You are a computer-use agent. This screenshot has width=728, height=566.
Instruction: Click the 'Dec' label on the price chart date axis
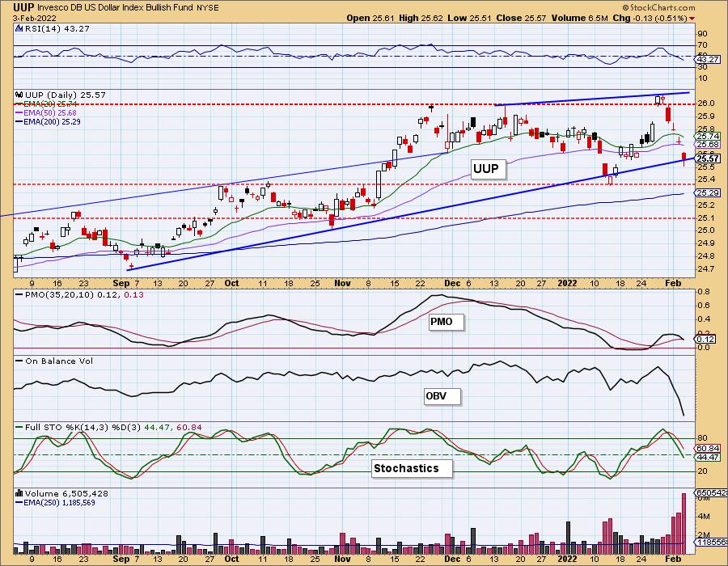pos(451,283)
